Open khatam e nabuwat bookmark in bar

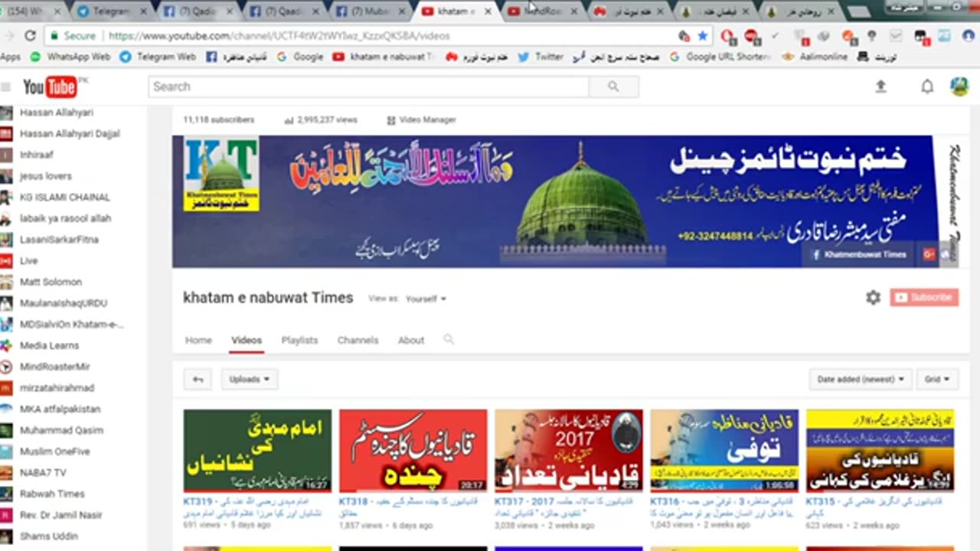[383, 57]
